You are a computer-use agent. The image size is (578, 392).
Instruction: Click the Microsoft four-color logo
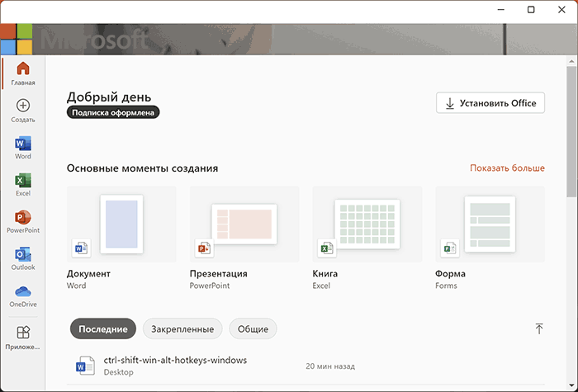pos(17,39)
